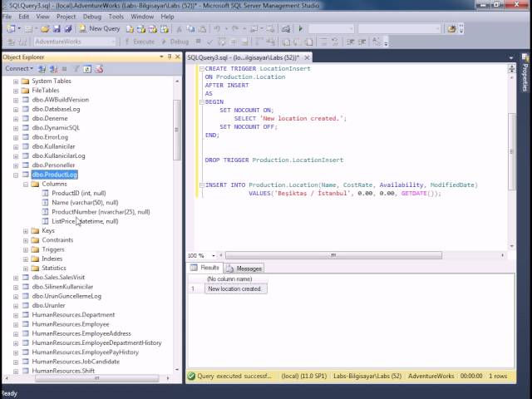This screenshot has height=399, width=532.
Task: Click the New Query toolbar button
Action: click(x=100, y=29)
